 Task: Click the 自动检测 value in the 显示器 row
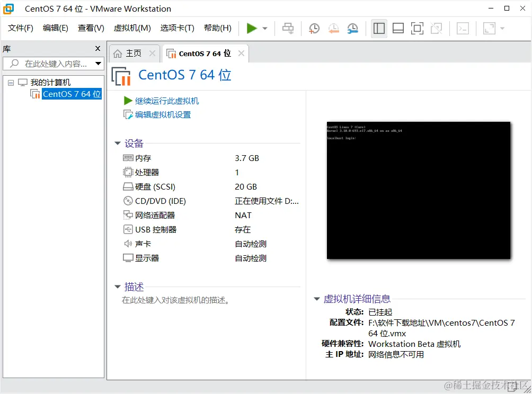tap(251, 258)
